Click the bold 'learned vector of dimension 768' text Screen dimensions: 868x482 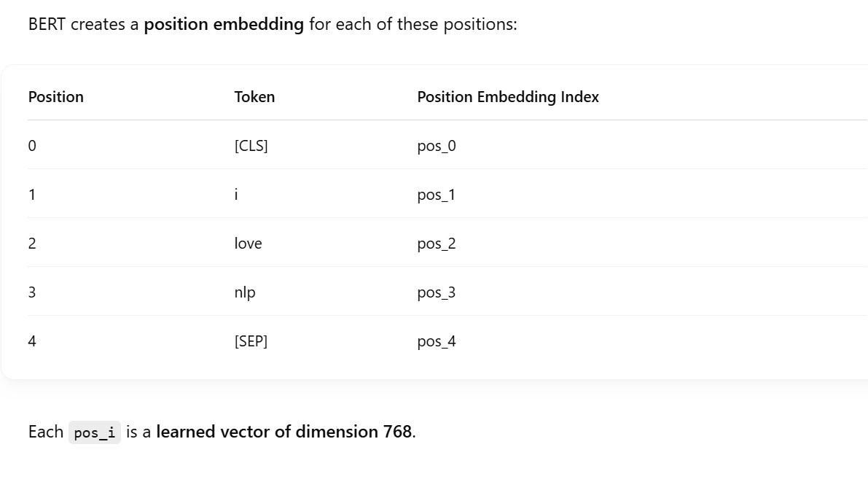(284, 432)
